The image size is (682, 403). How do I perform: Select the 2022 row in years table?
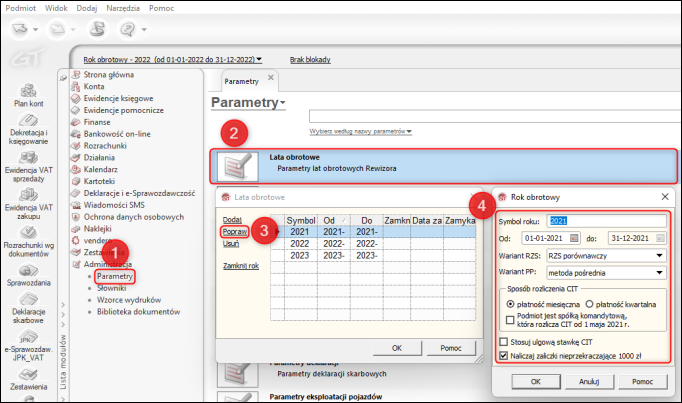coord(373,243)
